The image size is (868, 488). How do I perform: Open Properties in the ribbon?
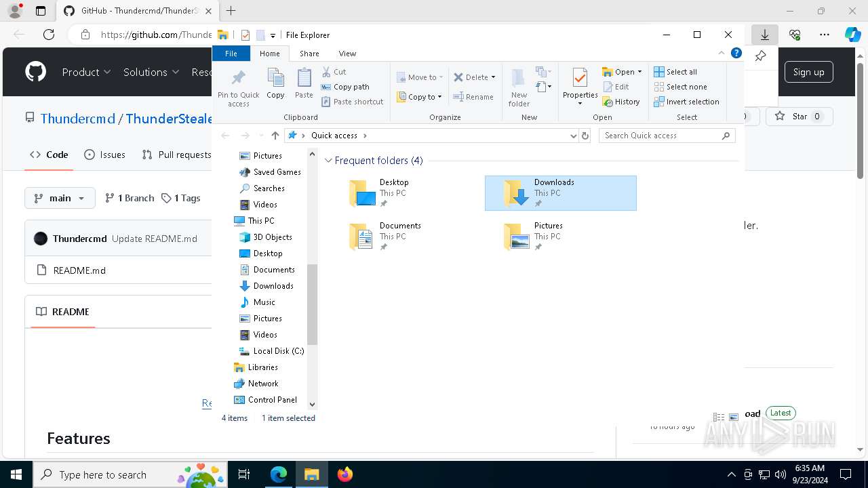(580, 86)
